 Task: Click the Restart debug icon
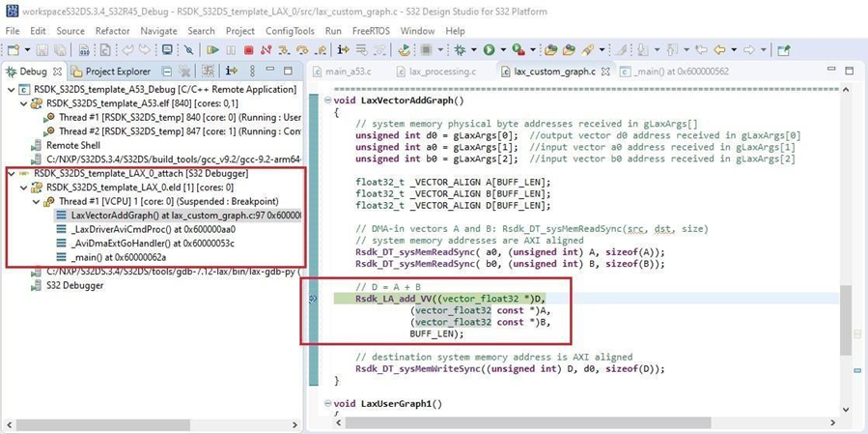(405, 50)
